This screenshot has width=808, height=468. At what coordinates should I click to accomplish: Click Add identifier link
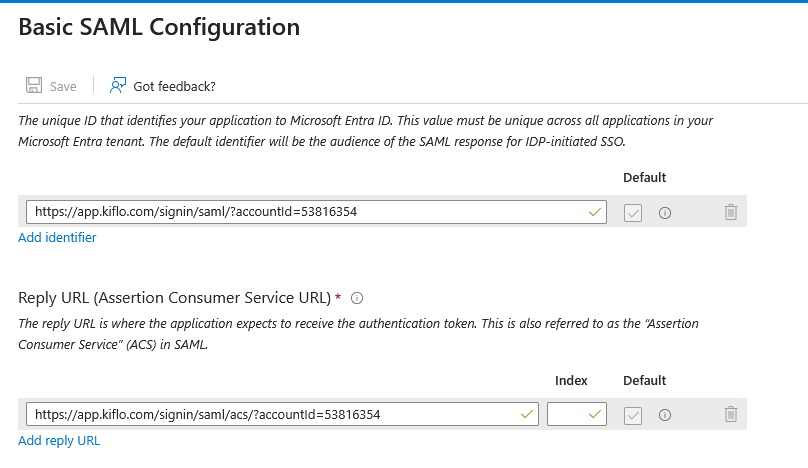(x=57, y=238)
